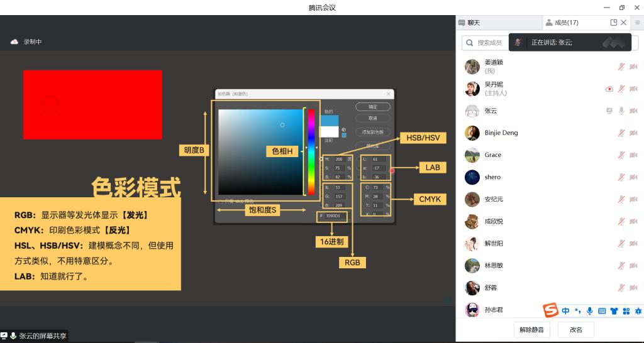This screenshot has height=343, width=644.
Task: Click the camera-off icon next to Binjie Deng
Action: click(x=633, y=133)
